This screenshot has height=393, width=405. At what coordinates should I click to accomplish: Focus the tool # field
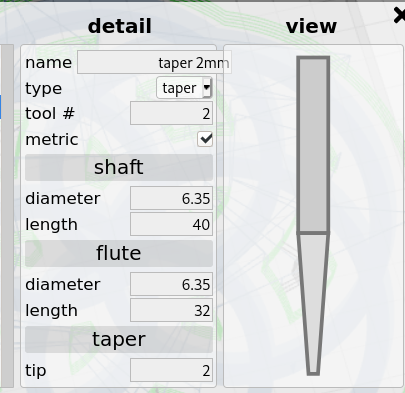(x=171, y=113)
